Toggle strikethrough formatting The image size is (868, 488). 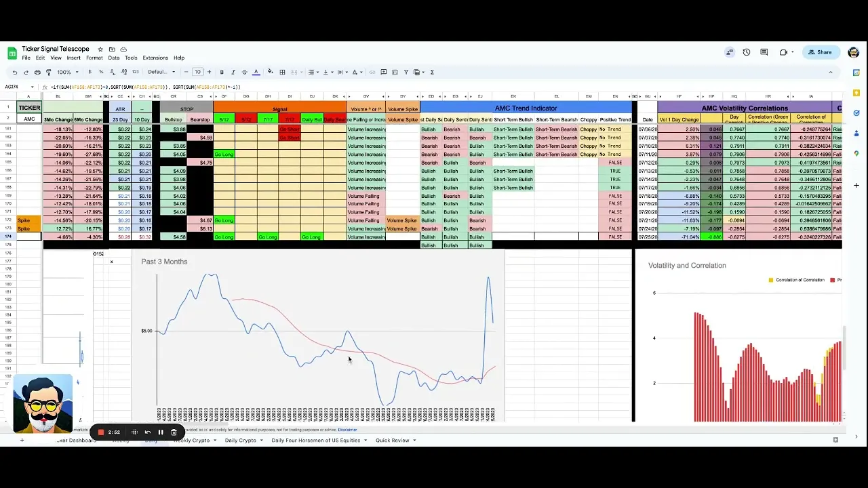pyautogui.click(x=244, y=72)
